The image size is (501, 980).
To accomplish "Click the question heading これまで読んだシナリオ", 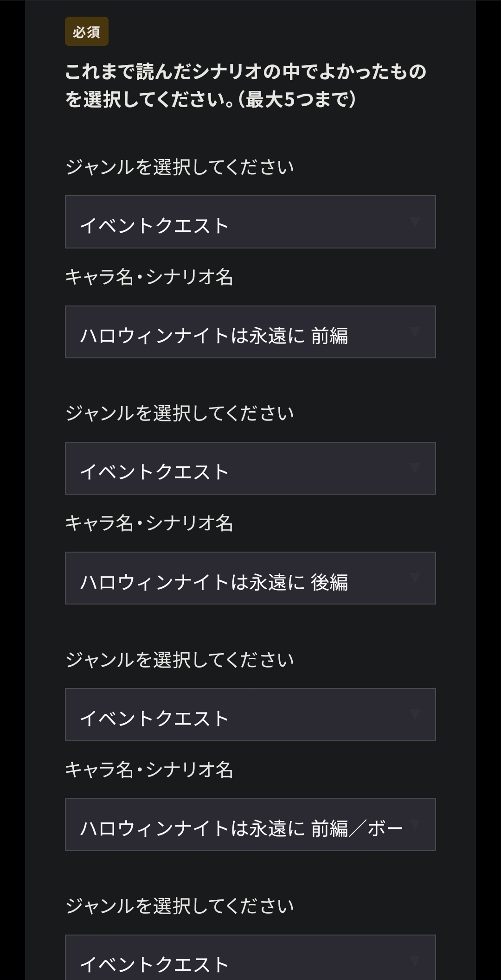I will [x=245, y=85].
